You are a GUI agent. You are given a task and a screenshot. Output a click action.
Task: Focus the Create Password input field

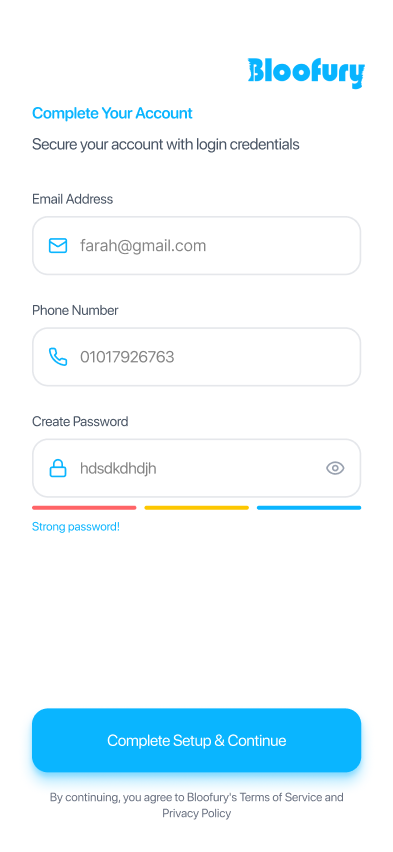coord(196,468)
